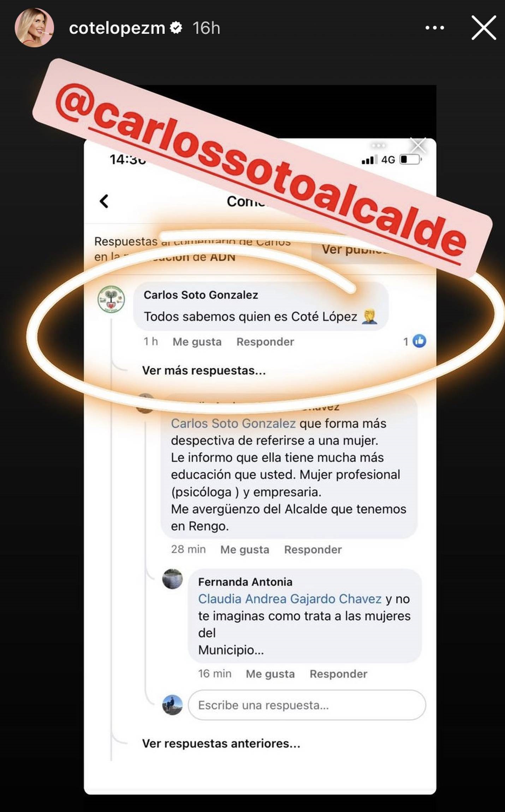
Task: Tap the back chevron arrow in comments
Action: pyautogui.click(x=104, y=201)
